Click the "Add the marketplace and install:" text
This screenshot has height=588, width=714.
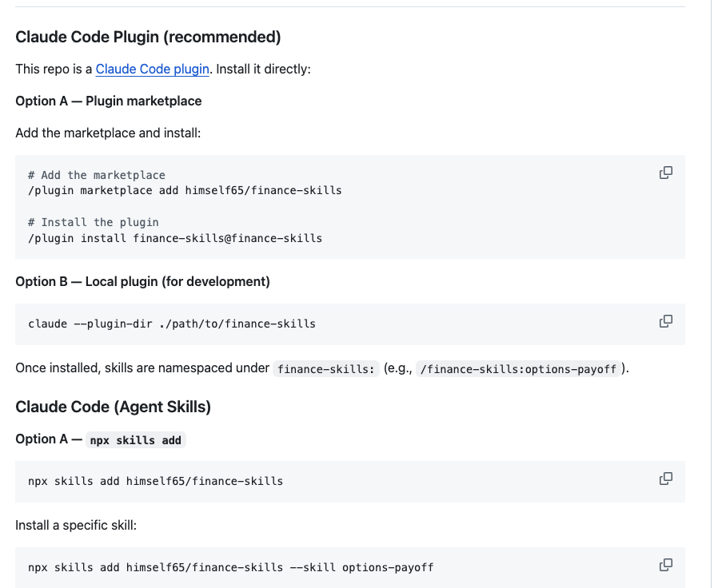click(108, 133)
